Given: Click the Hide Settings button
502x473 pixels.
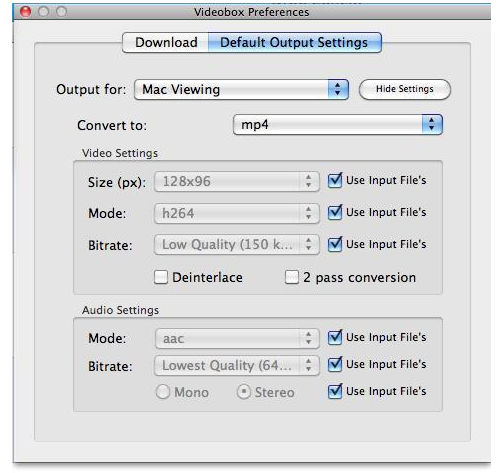Looking at the screenshot, I should coord(405,89).
